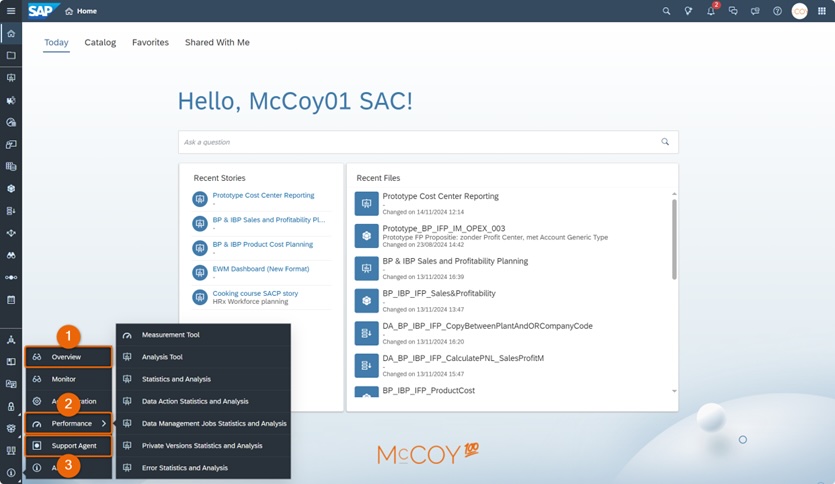Open BP & IBP Product Cost Planning story
The width and height of the screenshot is (835, 484).
coord(263,244)
